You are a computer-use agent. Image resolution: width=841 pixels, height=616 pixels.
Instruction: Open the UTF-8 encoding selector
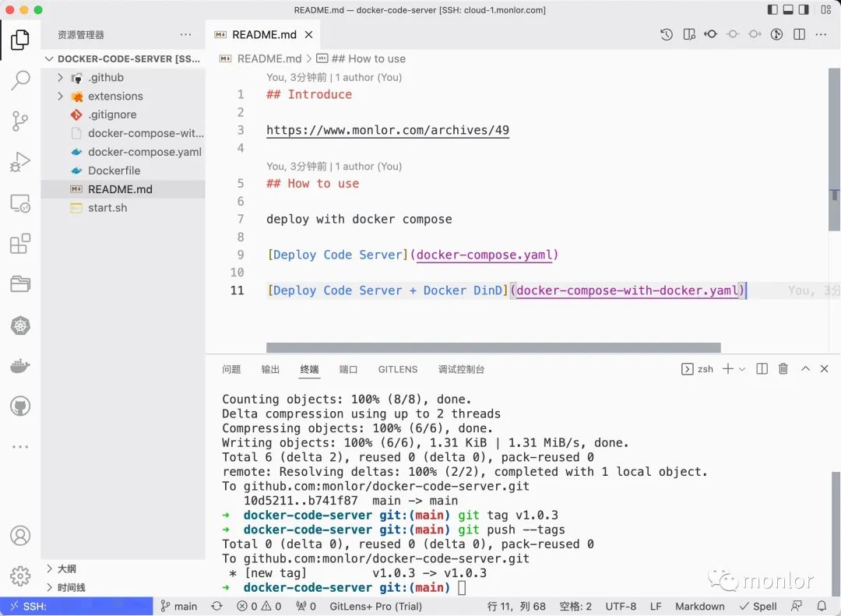(x=621, y=607)
